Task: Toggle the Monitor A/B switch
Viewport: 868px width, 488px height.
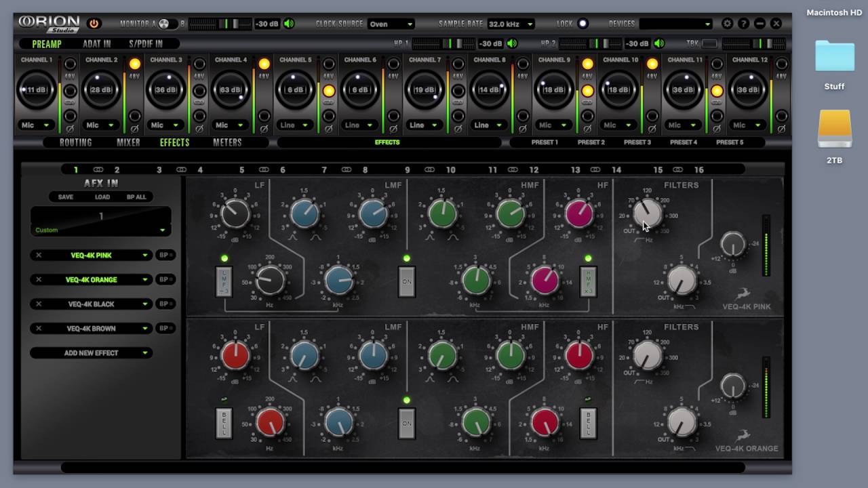Action: [x=167, y=24]
